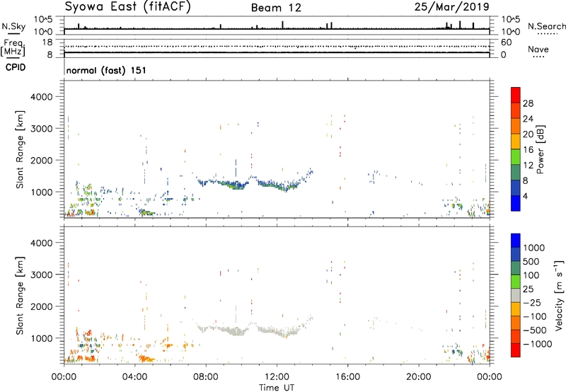Click the red bottom segment of the velocity color bar
This screenshot has width=566, height=392.
coord(516,350)
